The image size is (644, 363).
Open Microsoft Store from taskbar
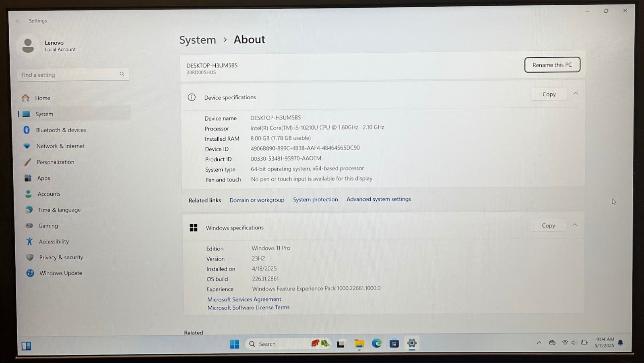click(394, 343)
